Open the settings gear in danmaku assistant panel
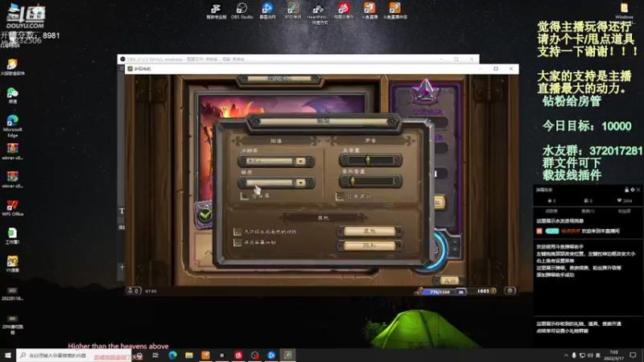The width and height of the screenshot is (644, 362). point(633,190)
